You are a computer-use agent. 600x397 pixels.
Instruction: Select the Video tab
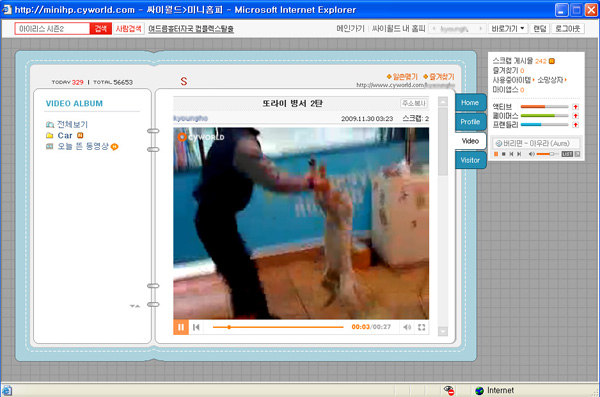coord(470,141)
